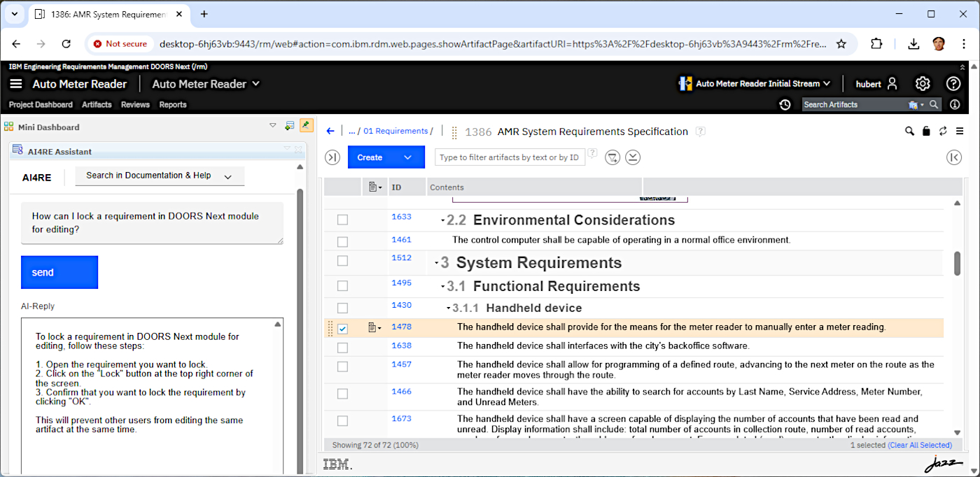Open the history clock icon
980x477 pixels.
785,105
